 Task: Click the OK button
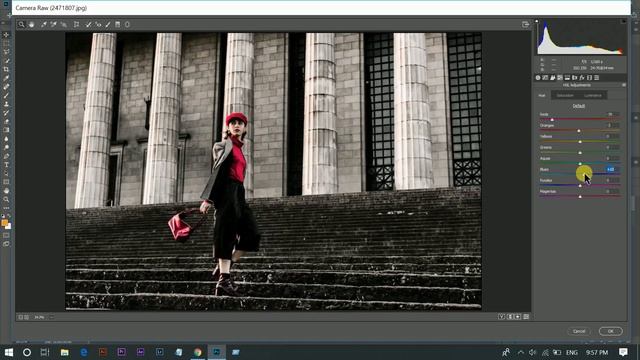coord(611,331)
